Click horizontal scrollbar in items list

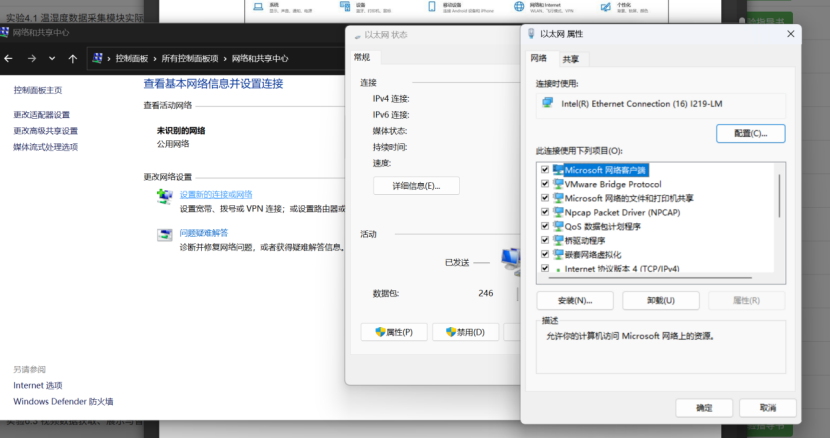(649, 277)
